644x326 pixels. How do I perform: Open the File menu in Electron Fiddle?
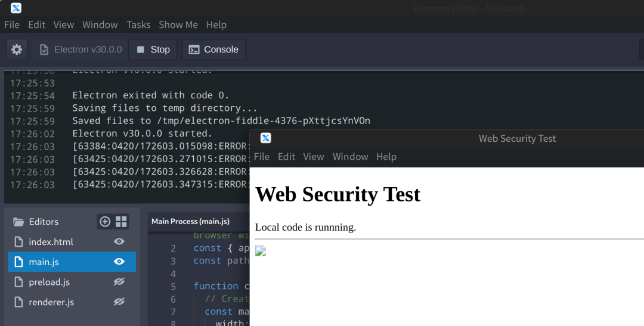click(x=12, y=24)
